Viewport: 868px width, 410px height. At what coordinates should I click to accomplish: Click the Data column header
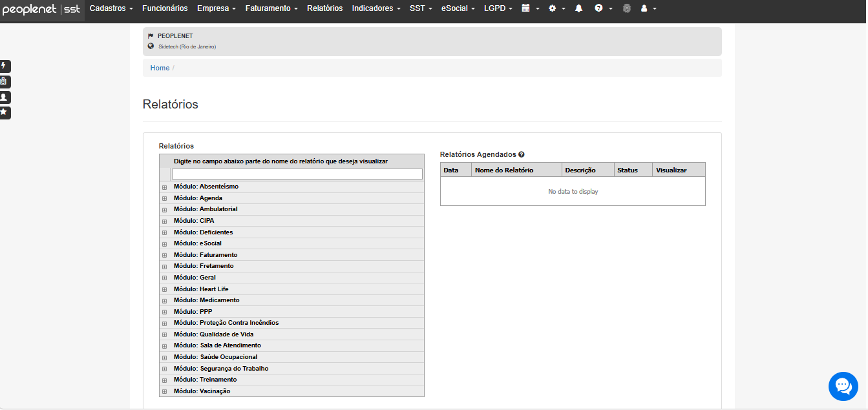click(456, 170)
